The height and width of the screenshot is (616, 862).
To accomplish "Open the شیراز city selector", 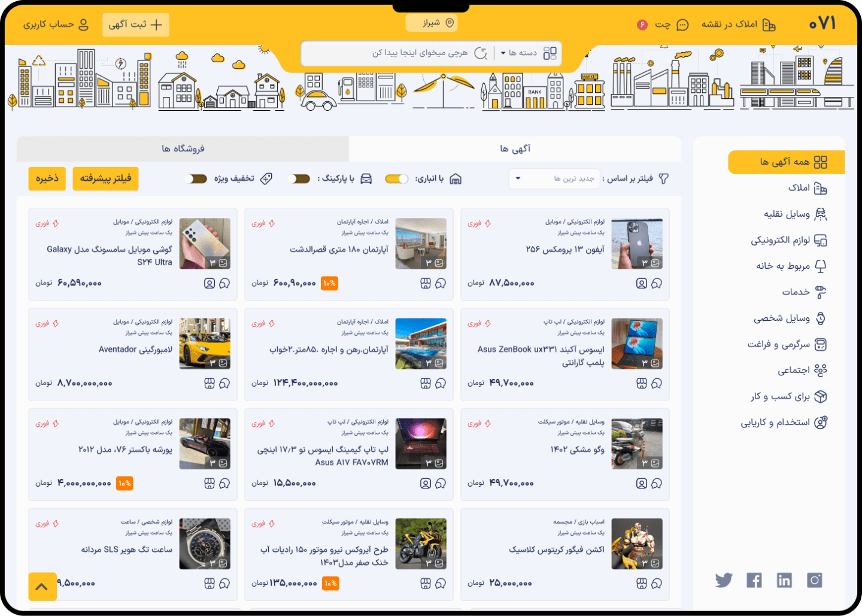I will (431, 23).
